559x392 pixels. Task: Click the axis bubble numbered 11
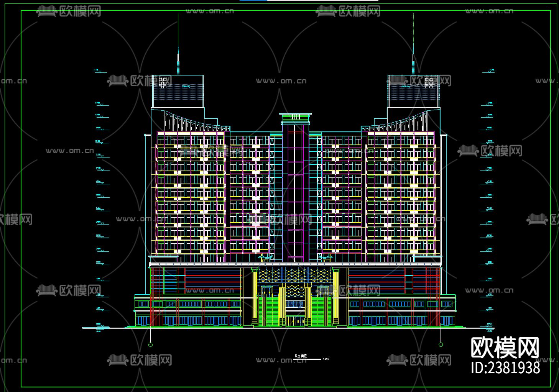(x=441, y=344)
